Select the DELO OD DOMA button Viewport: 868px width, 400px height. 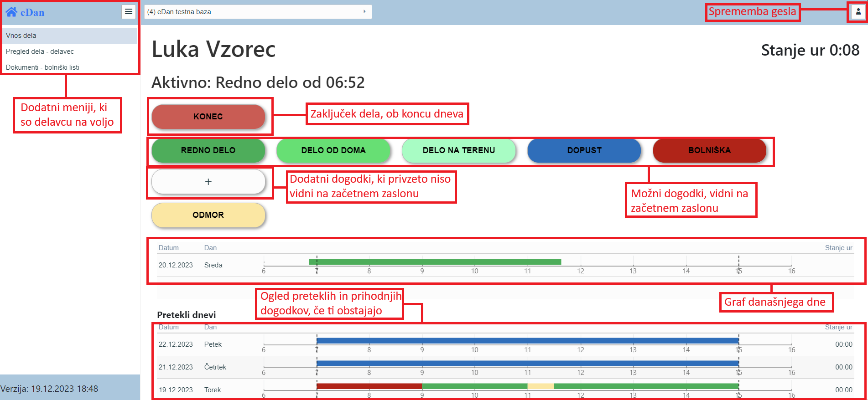333,150
